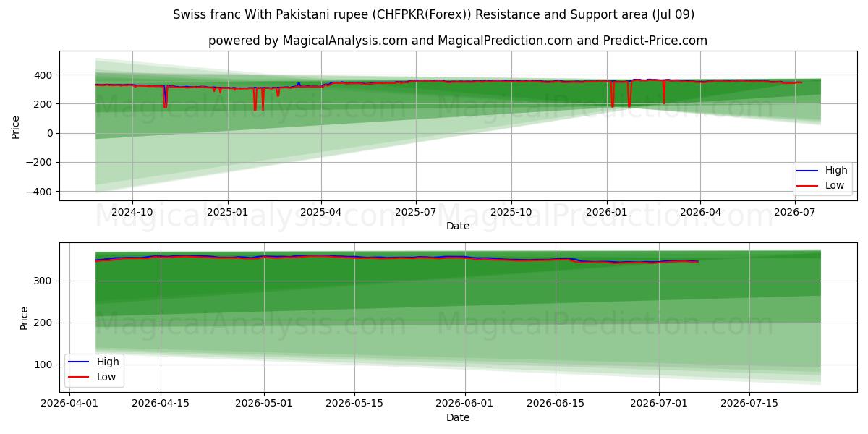The width and height of the screenshot is (868, 434).
Task: Click the 2025-01 tick on top date axis
Action: tap(228, 211)
